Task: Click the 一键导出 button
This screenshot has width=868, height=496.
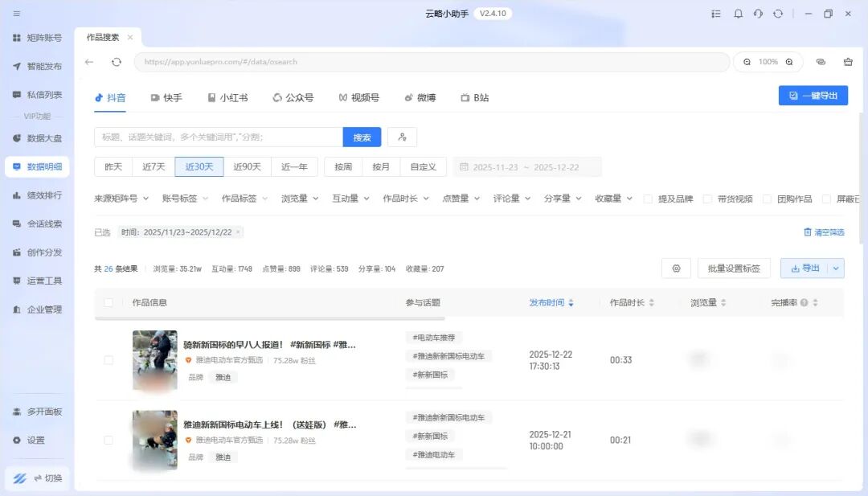Action: [813, 96]
